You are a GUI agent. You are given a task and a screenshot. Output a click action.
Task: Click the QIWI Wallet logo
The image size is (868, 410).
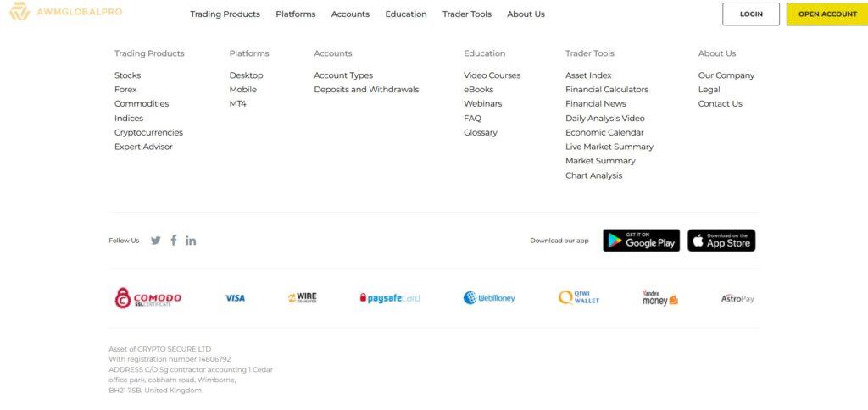pyautogui.click(x=579, y=297)
